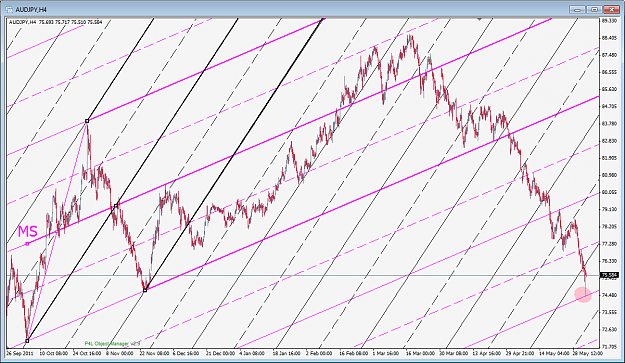Click the 22 Nov 08:00 date on time axis
Screen dimensions: 625x363
[x=153, y=353]
